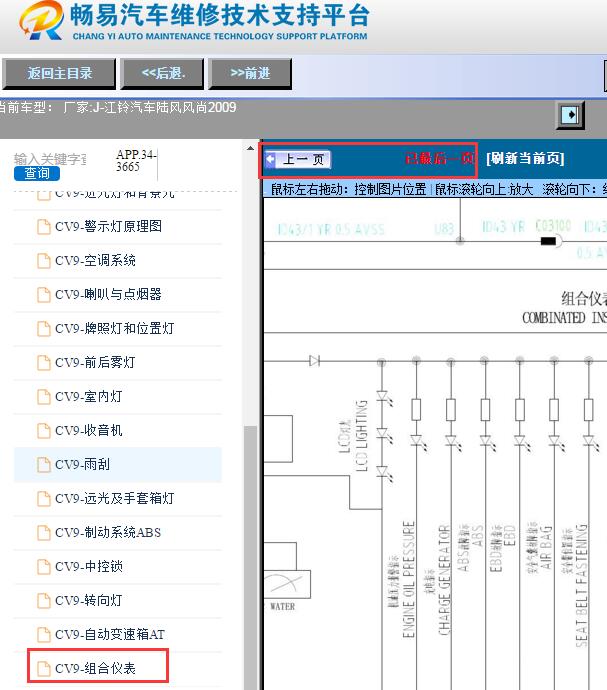This screenshot has height=690, width=607.
Task: Select CV9-收音机 entry
Action: coord(88,430)
